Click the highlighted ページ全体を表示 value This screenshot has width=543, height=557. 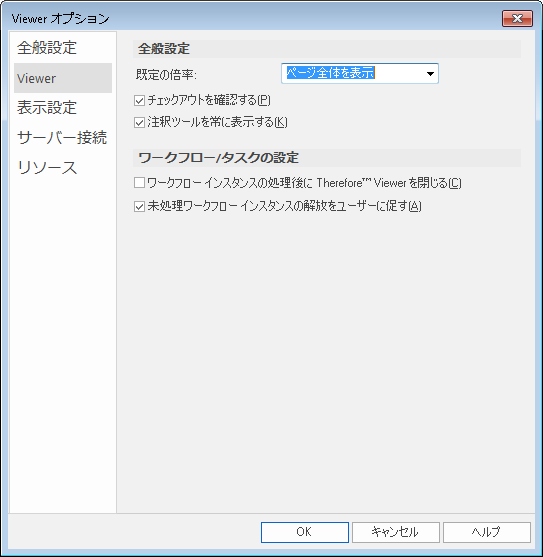[331, 73]
